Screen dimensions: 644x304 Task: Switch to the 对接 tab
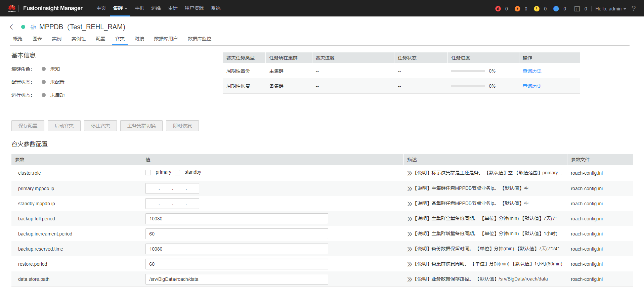tap(139, 39)
